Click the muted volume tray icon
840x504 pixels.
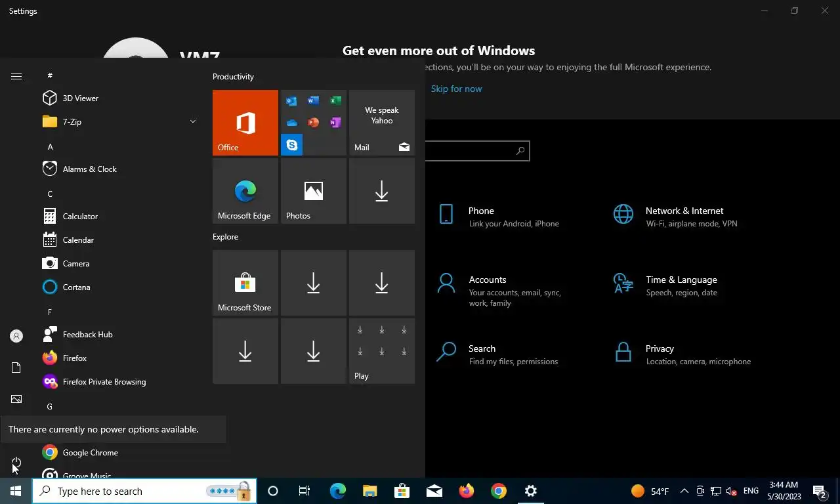(732, 491)
